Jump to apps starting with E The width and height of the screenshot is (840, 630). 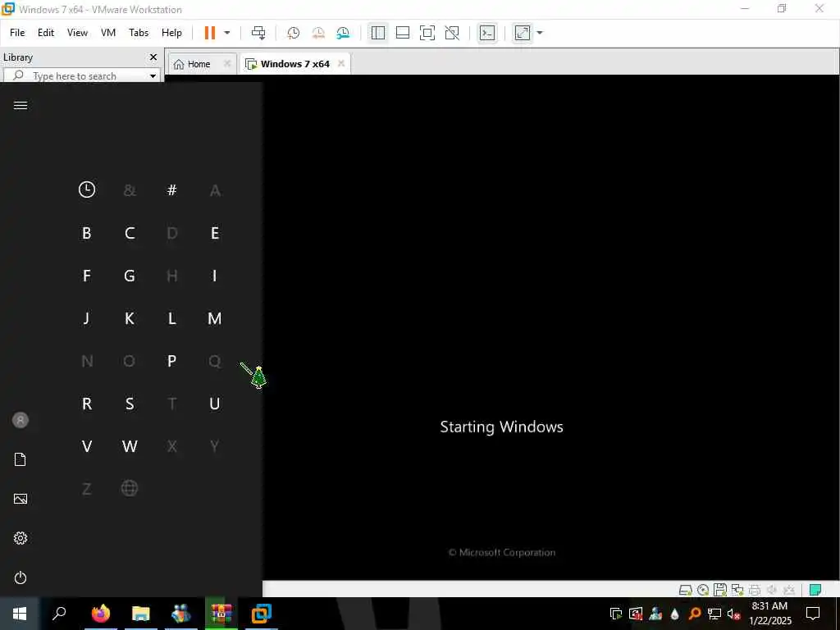[x=215, y=233]
